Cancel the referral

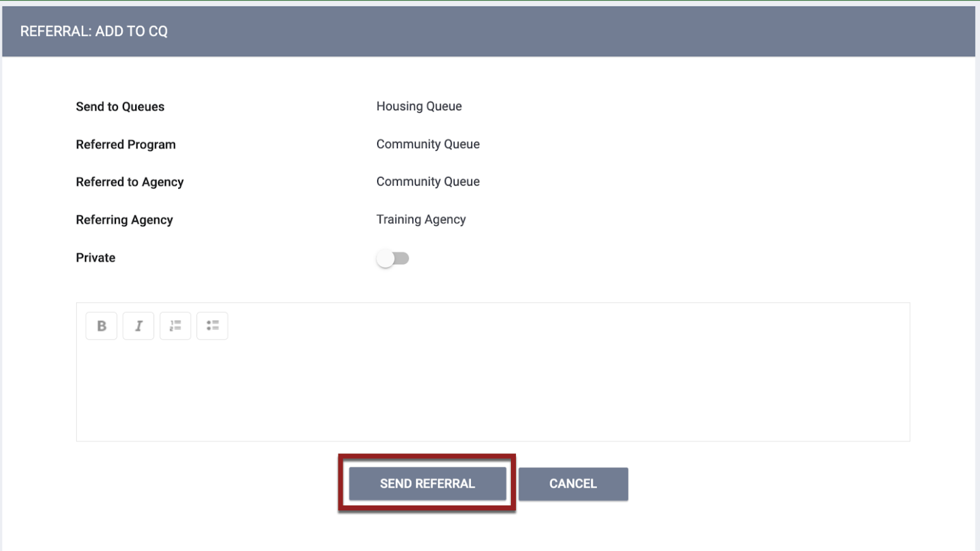pos(573,484)
